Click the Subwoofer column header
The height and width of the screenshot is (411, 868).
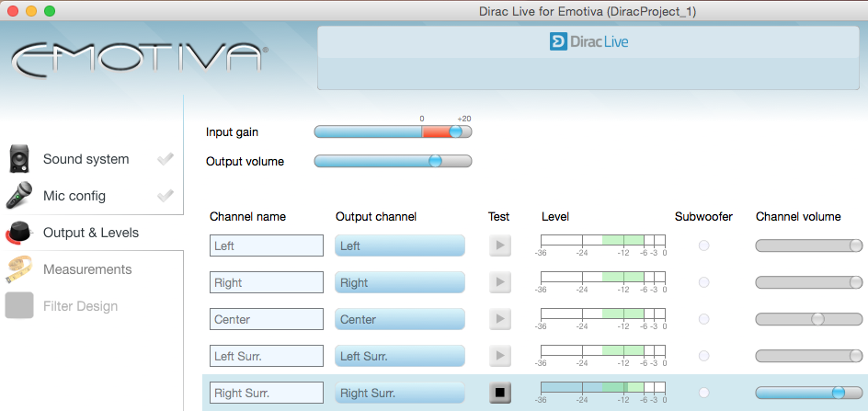coord(703,217)
